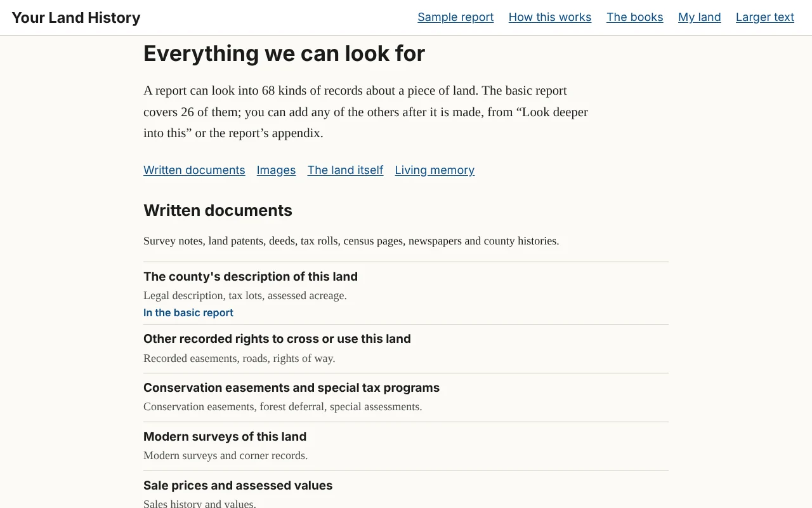Viewport: 812px width, 508px height.
Task: Jump to Living memory section
Action: [x=435, y=170]
